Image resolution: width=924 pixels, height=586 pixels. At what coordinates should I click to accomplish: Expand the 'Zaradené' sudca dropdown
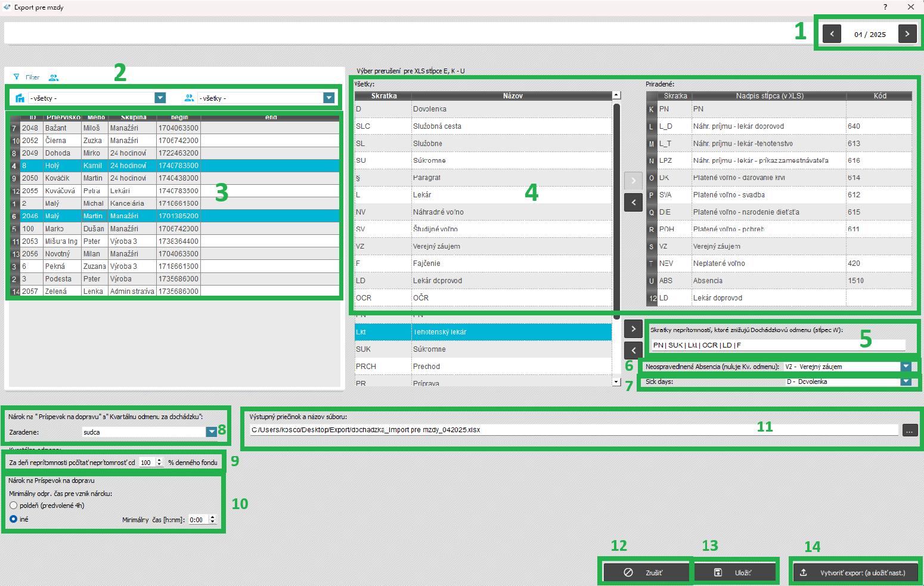click(211, 432)
